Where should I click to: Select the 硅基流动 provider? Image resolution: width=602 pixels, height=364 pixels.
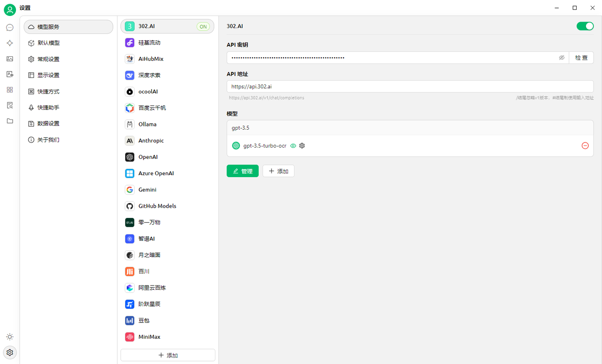click(167, 43)
